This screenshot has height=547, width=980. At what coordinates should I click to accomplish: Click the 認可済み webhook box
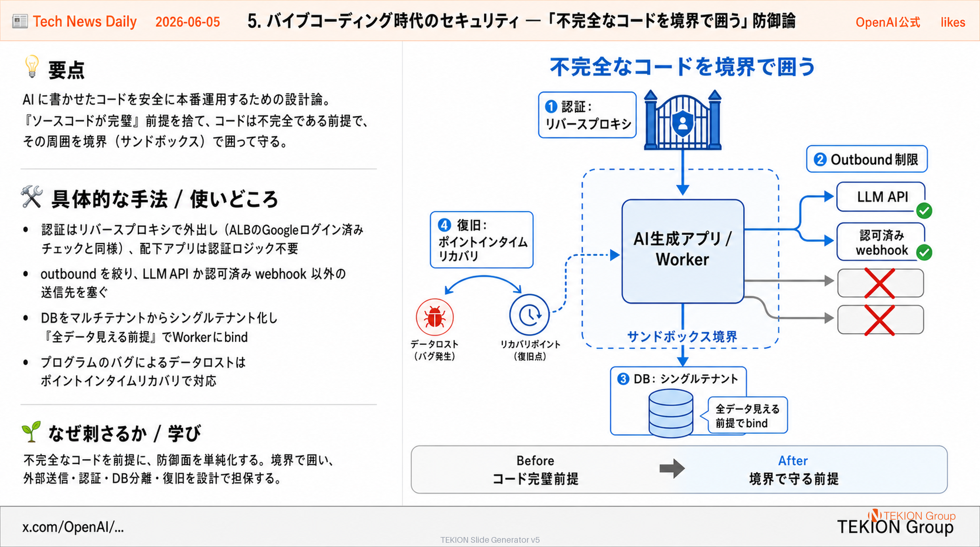[x=881, y=242]
